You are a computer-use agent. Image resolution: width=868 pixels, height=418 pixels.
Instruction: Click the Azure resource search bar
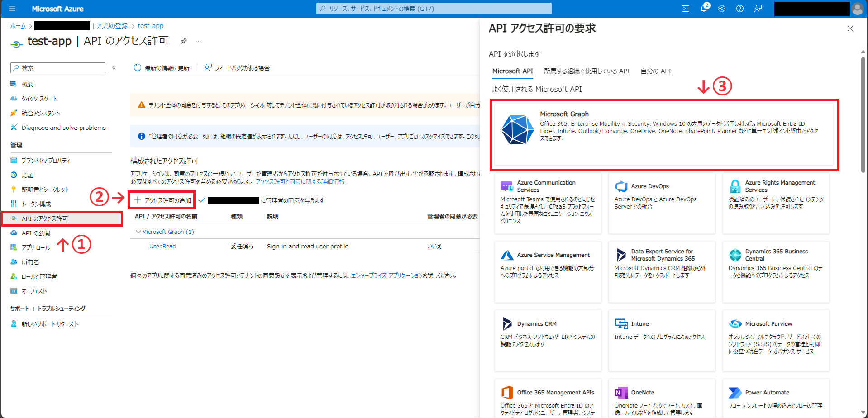tap(433, 8)
